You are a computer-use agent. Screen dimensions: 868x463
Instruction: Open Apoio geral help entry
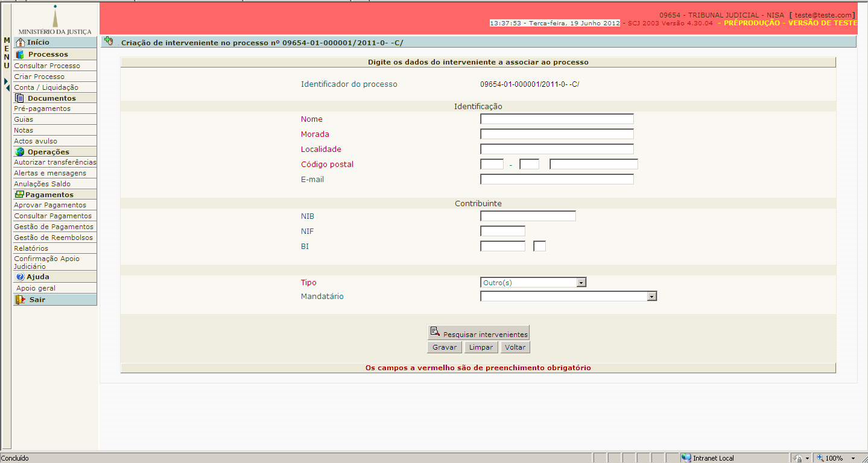[36, 288]
